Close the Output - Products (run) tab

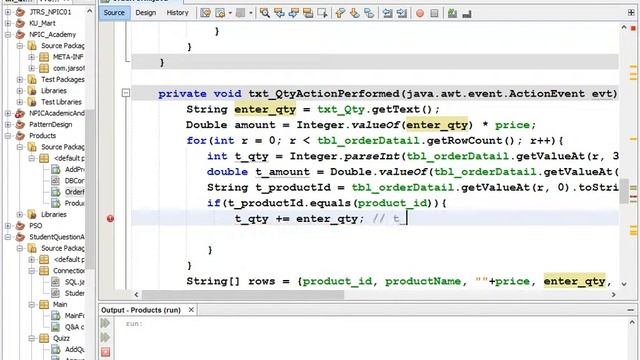pos(191,310)
